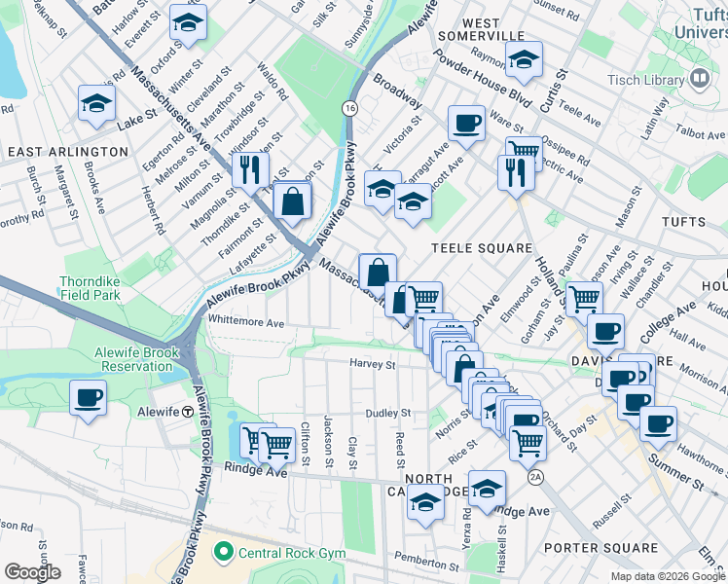The height and width of the screenshot is (584, 728).
Task: Click the Route 16 highway shield
Action: (x=349, y=108)
